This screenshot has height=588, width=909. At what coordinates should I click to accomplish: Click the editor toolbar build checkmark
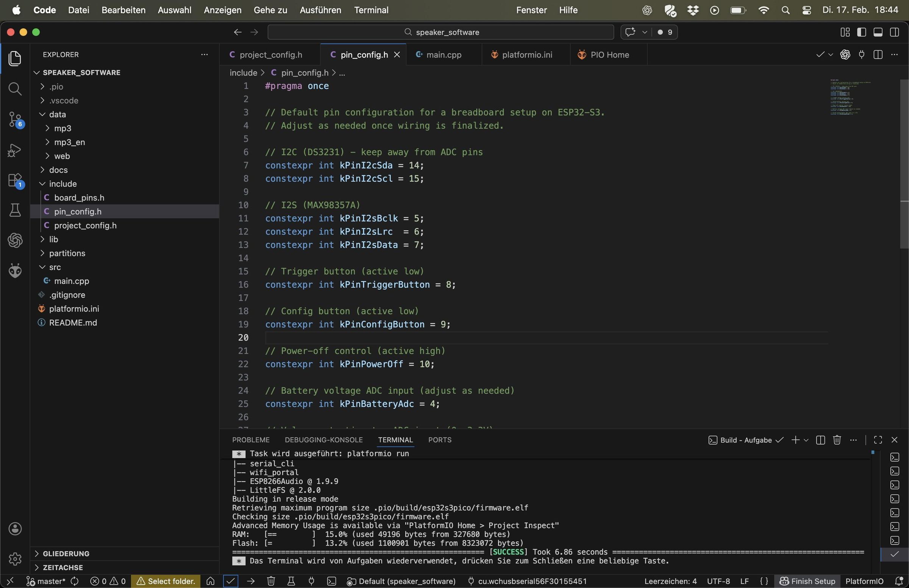820,55
